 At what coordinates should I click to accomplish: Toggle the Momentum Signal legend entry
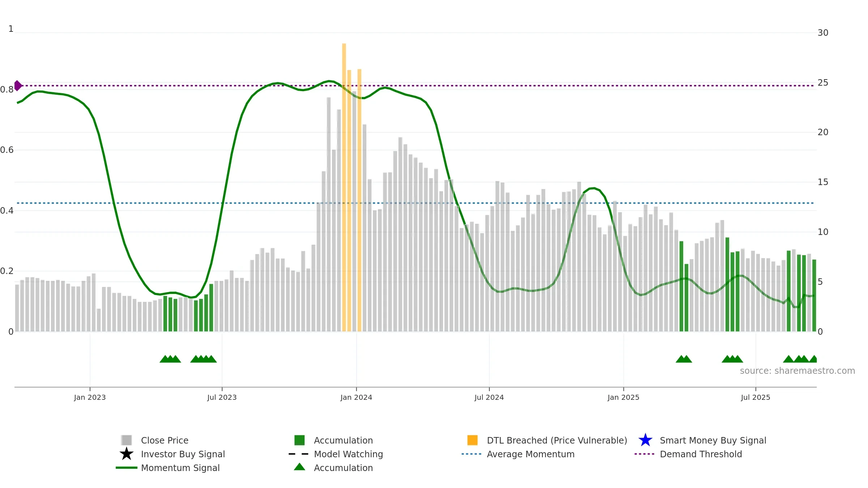(x=168, y=468)
